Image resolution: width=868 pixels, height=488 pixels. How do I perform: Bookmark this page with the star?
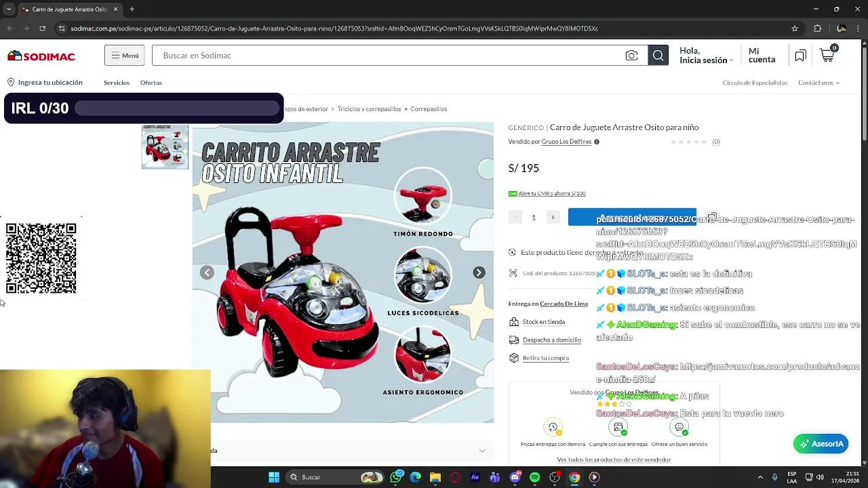[x=794, y=28]
